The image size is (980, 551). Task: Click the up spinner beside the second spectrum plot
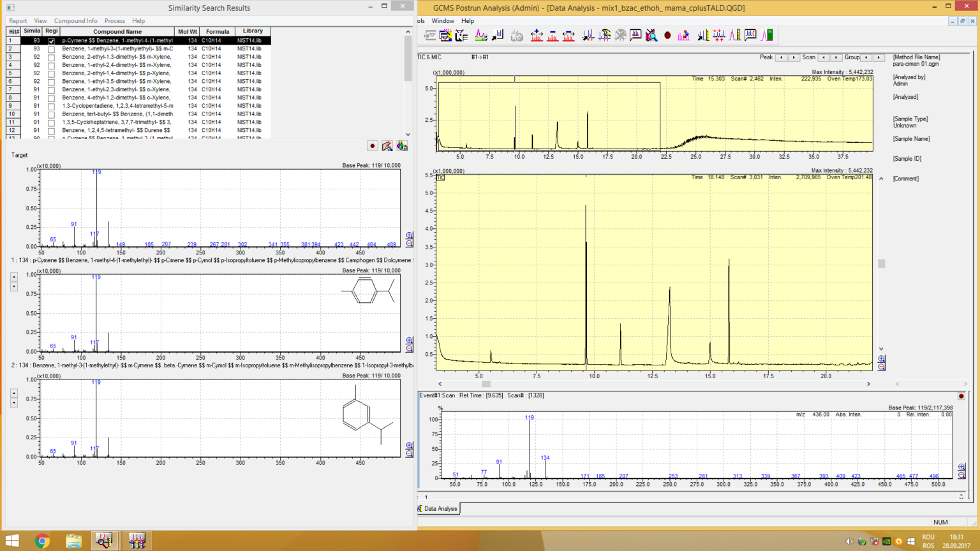(13, 276)
